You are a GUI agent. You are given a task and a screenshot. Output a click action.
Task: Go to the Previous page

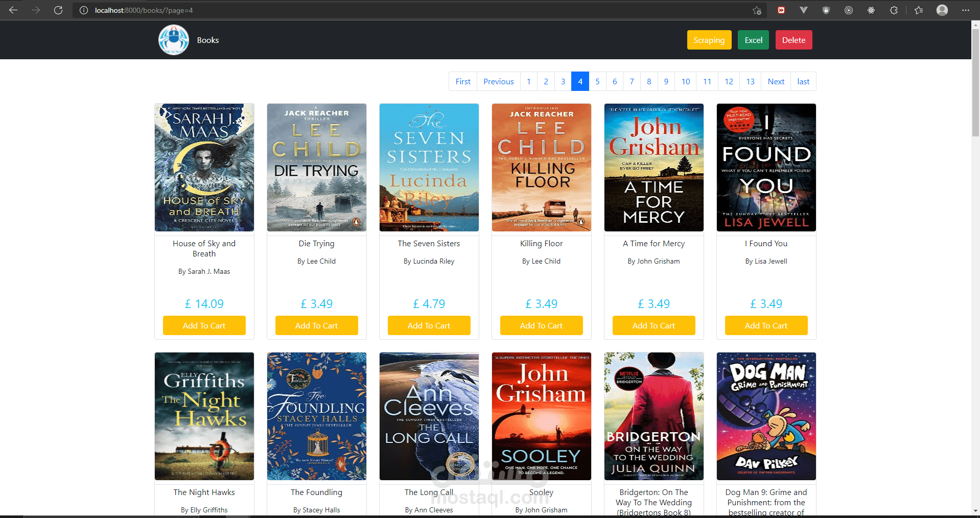click(x=499, y=81)
